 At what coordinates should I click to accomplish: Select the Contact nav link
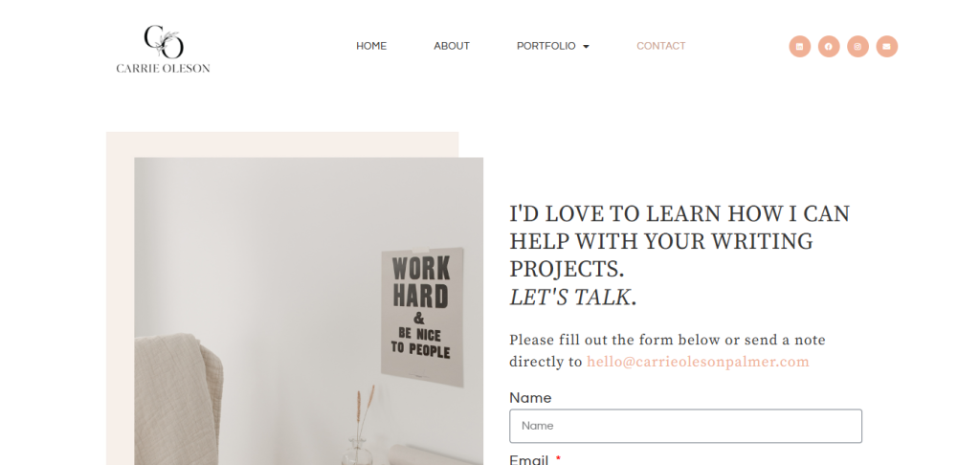click(x=660, y=46)
